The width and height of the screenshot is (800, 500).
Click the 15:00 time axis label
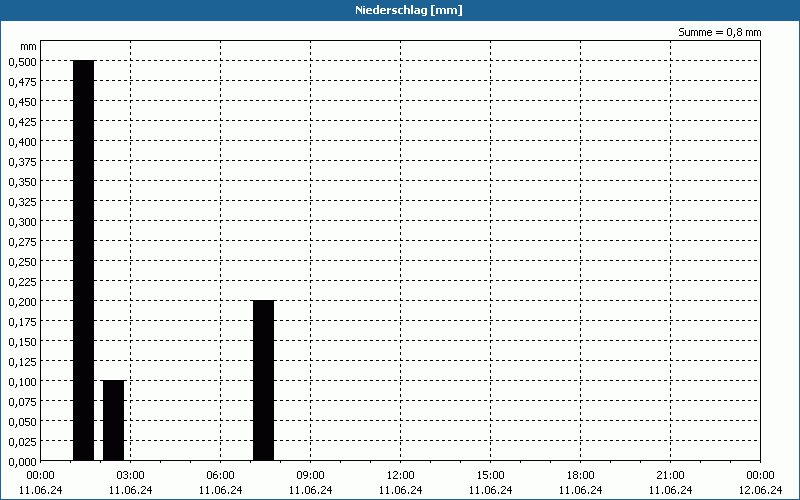tap(490, 476)
